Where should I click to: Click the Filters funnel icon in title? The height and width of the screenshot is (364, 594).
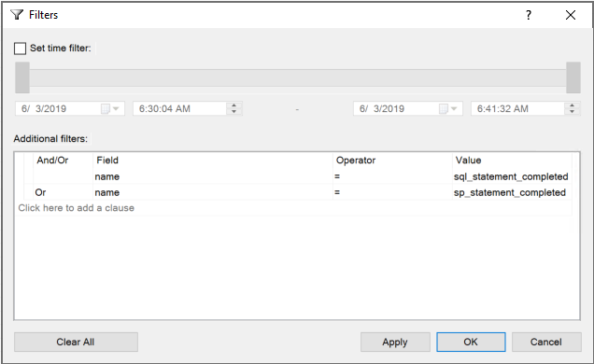[17, 15]
